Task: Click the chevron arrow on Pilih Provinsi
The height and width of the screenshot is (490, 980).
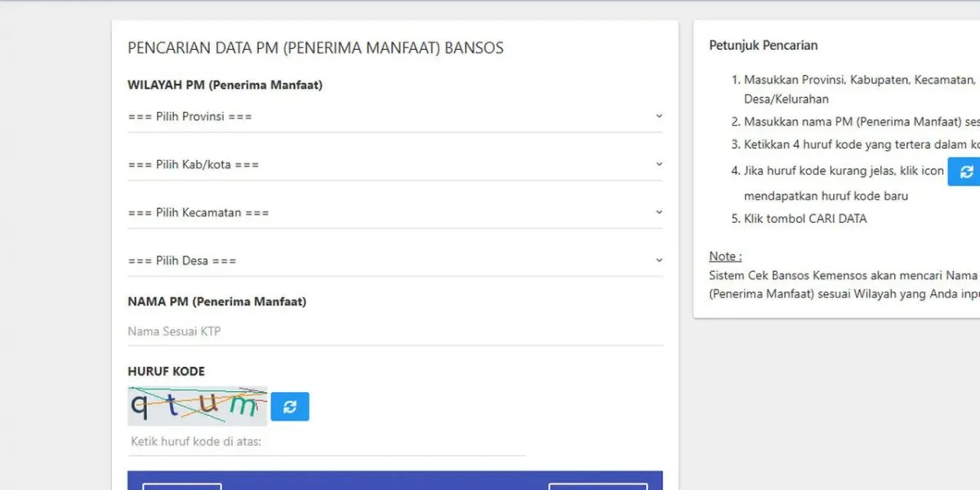Action: pyautogui.click(x=658, y=116)
